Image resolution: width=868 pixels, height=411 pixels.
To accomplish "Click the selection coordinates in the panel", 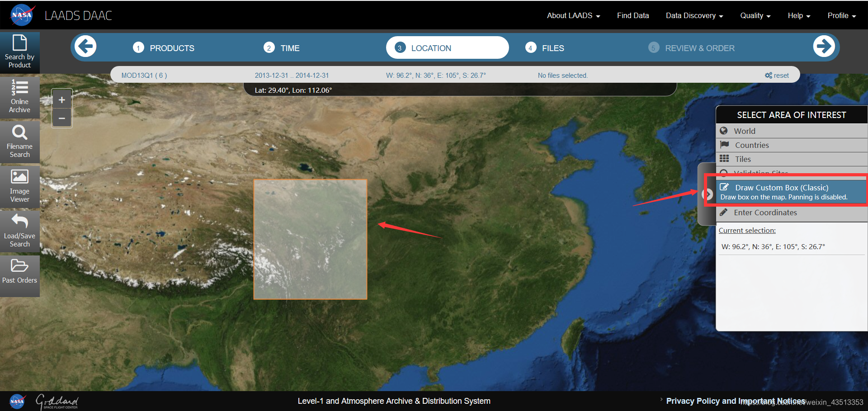I will (773, 247).
